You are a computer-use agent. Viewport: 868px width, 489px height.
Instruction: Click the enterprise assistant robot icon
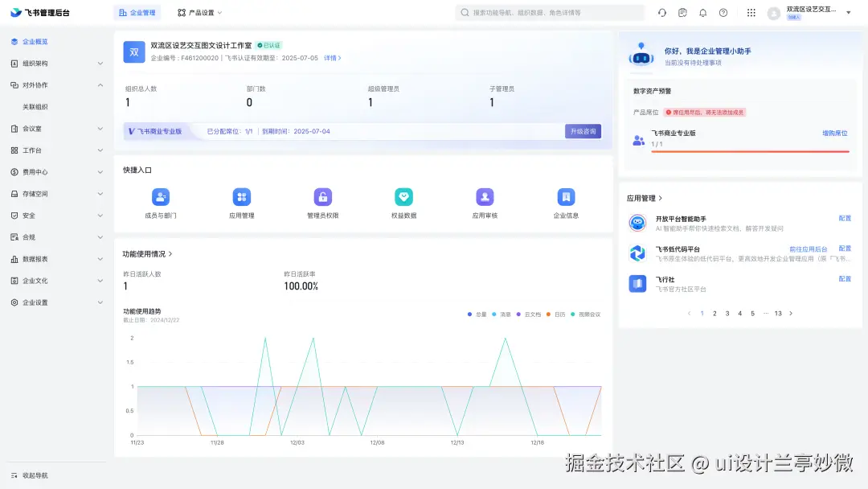point(641,55)
